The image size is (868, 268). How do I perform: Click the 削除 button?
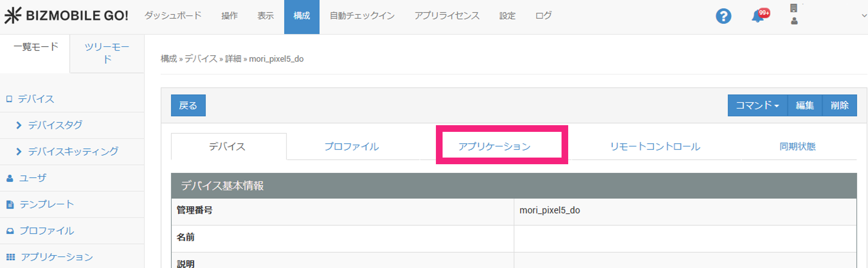pos(839,105)
